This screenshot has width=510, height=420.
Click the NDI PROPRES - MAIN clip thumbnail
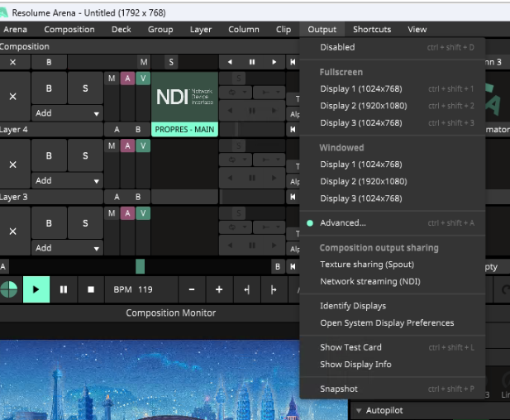click(x=185, y=97)
